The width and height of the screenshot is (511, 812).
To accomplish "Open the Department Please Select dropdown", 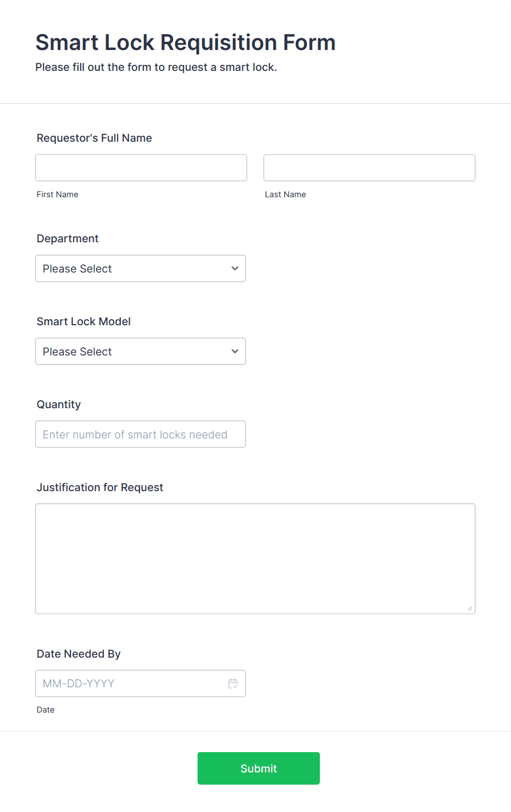I will [x=141, y=269].
